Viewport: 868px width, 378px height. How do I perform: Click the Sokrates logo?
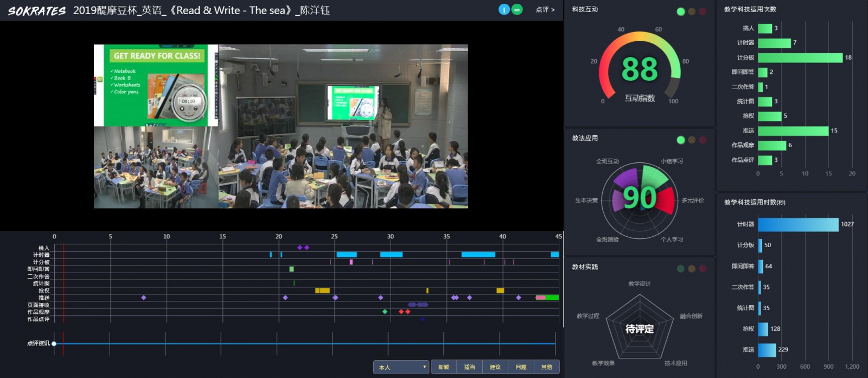point(36,11)
